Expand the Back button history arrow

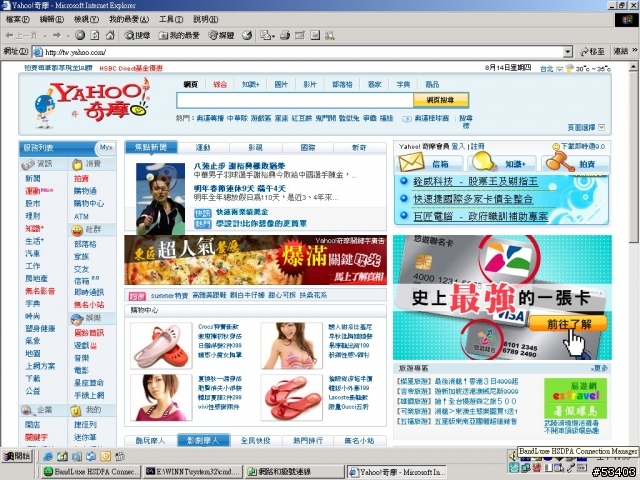pyautogui.click(x=44, y=36)
